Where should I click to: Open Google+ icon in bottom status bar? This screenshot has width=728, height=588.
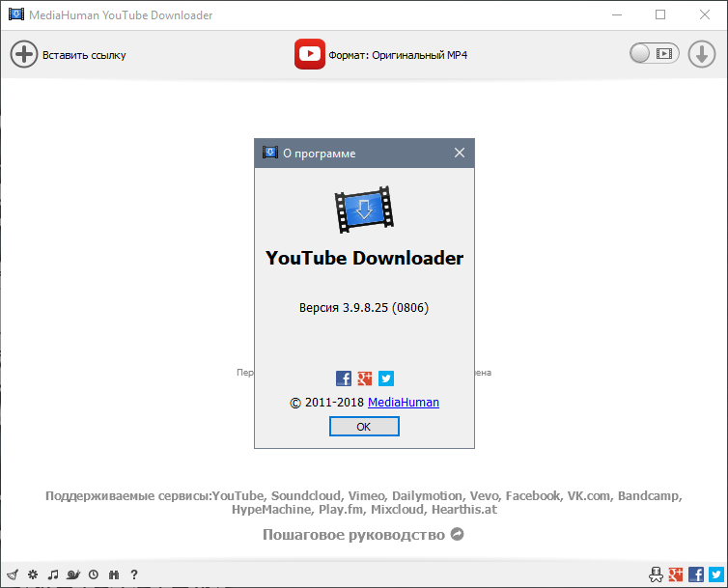pos(676,574)
